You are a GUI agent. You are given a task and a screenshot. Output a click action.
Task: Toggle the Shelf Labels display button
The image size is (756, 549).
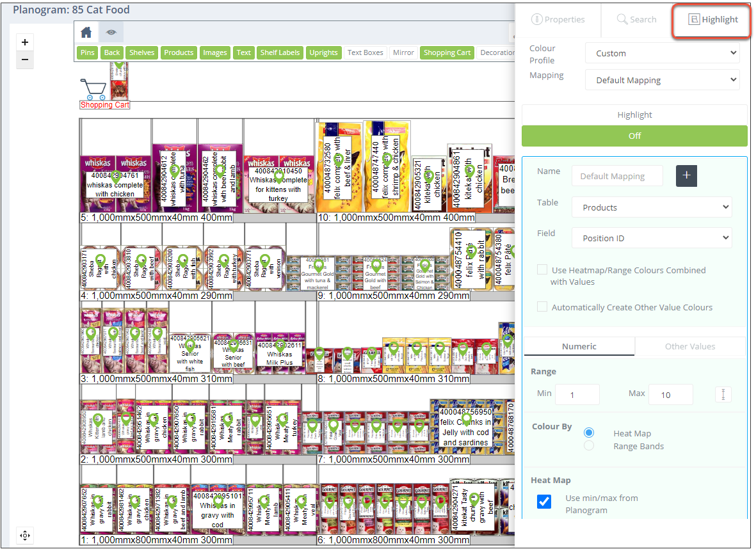click(x=280, y=52)
